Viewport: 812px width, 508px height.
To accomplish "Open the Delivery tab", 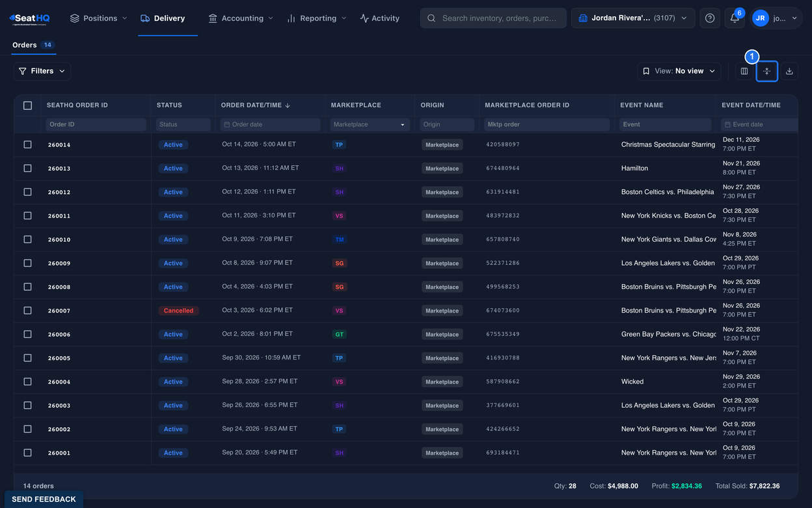I will (x=163, y=18).
